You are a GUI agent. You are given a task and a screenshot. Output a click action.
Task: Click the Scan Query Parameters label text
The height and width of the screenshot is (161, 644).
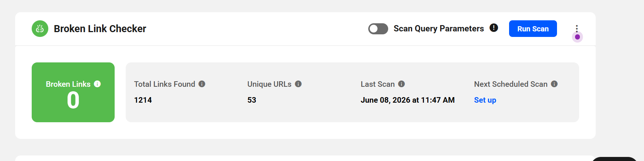pos(439,28)
